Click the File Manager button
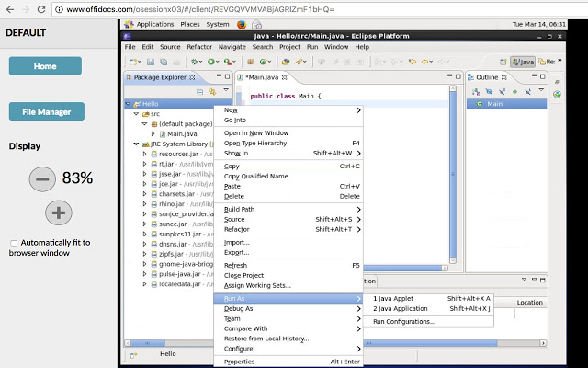 pos(47,111)
